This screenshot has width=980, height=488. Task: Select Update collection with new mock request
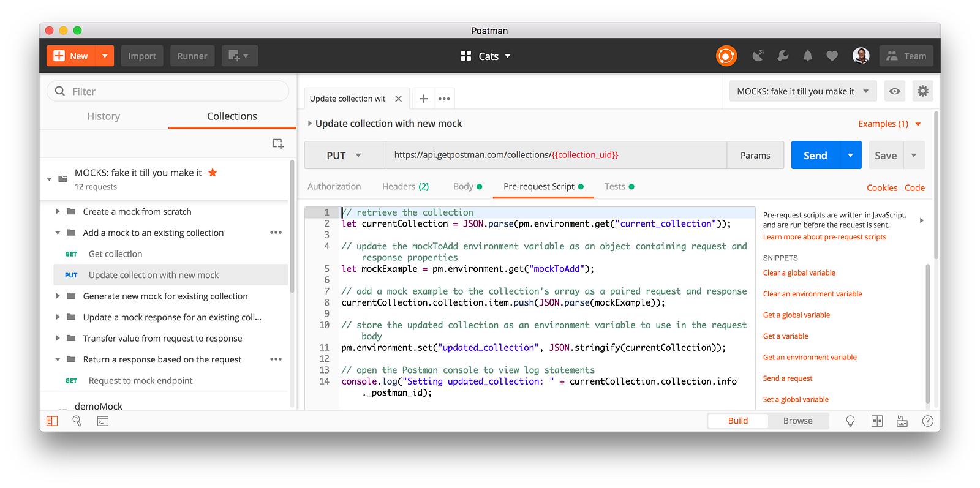[170, 275]
